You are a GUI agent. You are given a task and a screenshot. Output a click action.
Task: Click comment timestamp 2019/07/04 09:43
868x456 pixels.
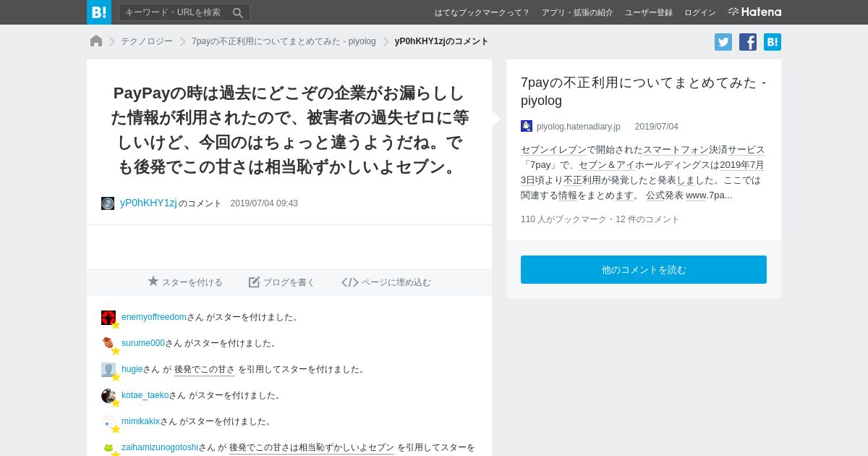coord(264,203)
